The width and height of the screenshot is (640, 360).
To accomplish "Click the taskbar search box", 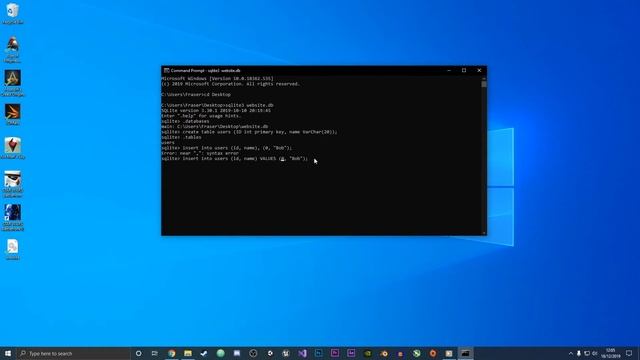I will click(73, 353).
